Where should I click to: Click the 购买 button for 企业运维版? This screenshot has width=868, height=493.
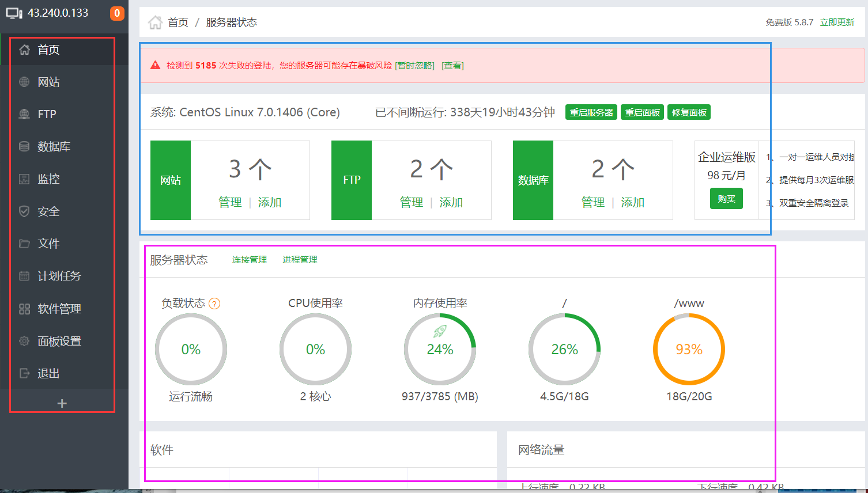(x=726, y=199)
